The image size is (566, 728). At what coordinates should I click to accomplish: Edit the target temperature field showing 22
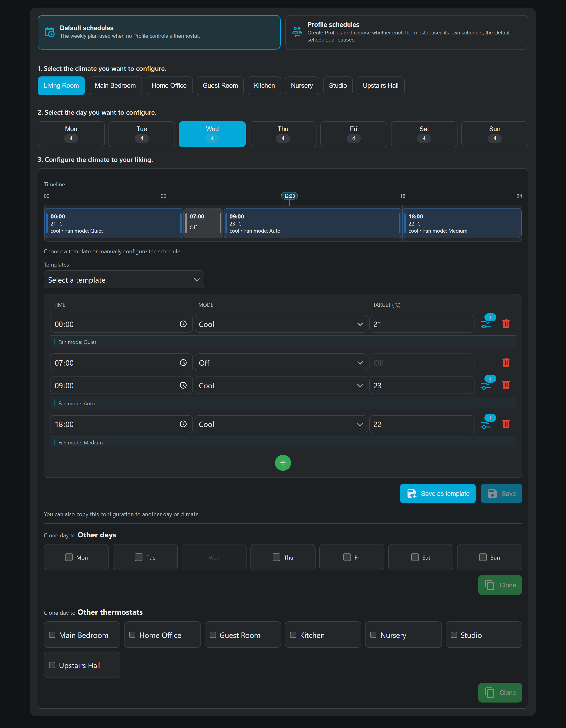coord(422,424)
